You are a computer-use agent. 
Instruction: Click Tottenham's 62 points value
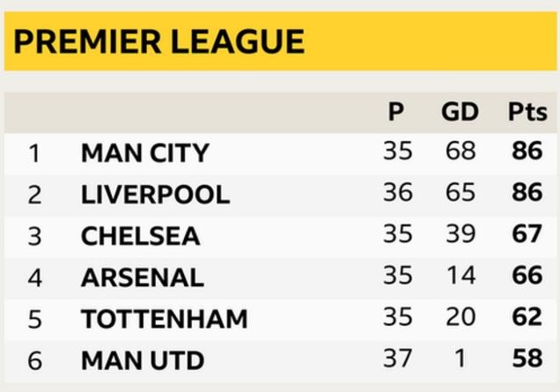(x=527, y=317)
